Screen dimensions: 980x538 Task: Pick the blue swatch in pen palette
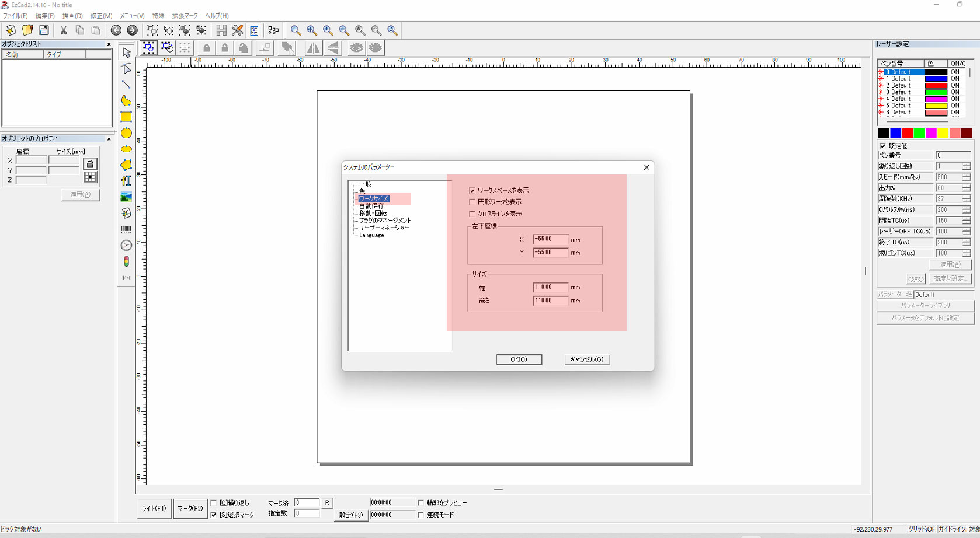coord(895,134)
